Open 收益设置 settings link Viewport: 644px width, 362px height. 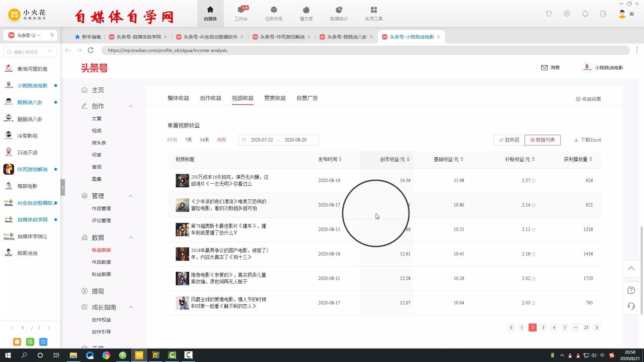(x=589, y=99)
